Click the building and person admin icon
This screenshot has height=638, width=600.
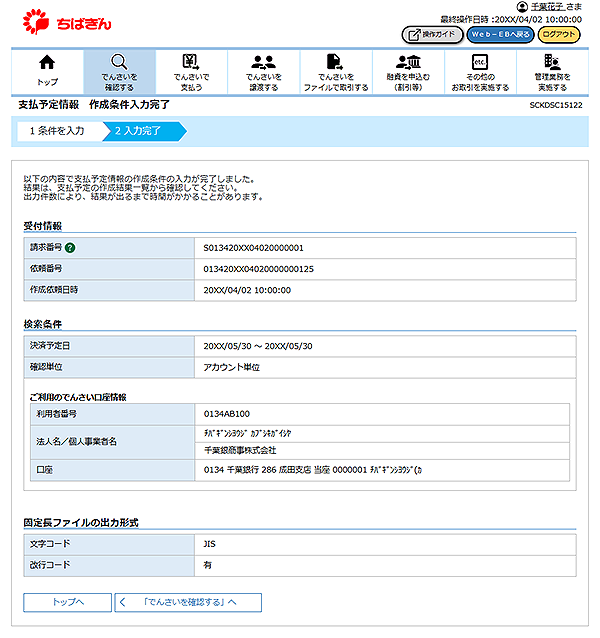tap(552, 62)
